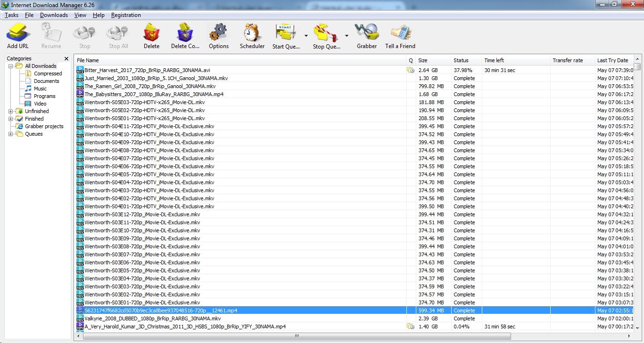The image size is (644, 343).
Task: Open the Downloads menu
Action: (54, 15)
